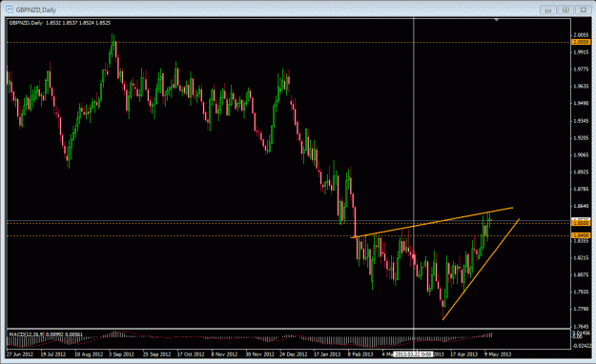Click the 17 Apr 2013 date label
This screenshot has width=596, height=364.
pyautogui.click(x=464, y=354)
